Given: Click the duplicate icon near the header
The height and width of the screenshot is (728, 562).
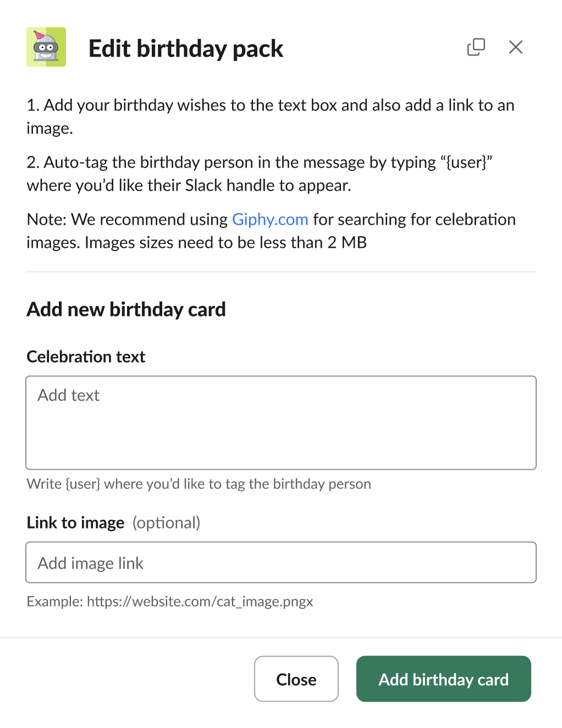Looking at the screenshot, I should (476, 47).
